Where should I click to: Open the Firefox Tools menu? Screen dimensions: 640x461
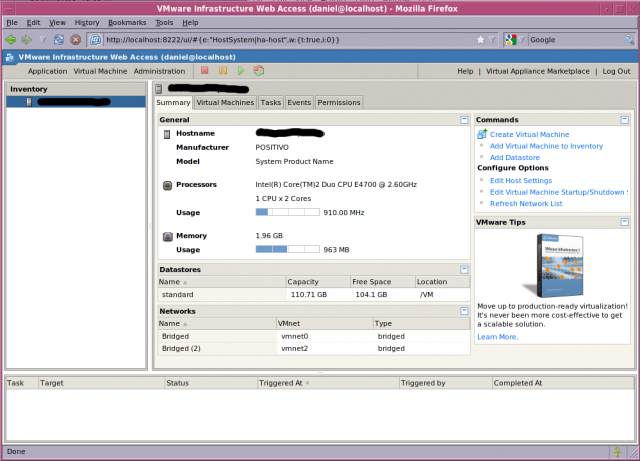click(x=164, y=23)
